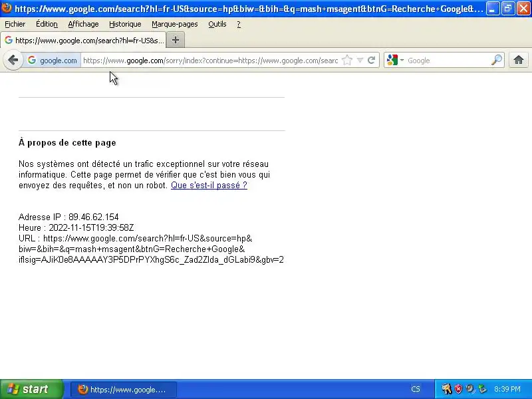This screenshot has height=399, width=532.
Task: Click the 8:39 PM system clock
Action: (x=507, y=389)
